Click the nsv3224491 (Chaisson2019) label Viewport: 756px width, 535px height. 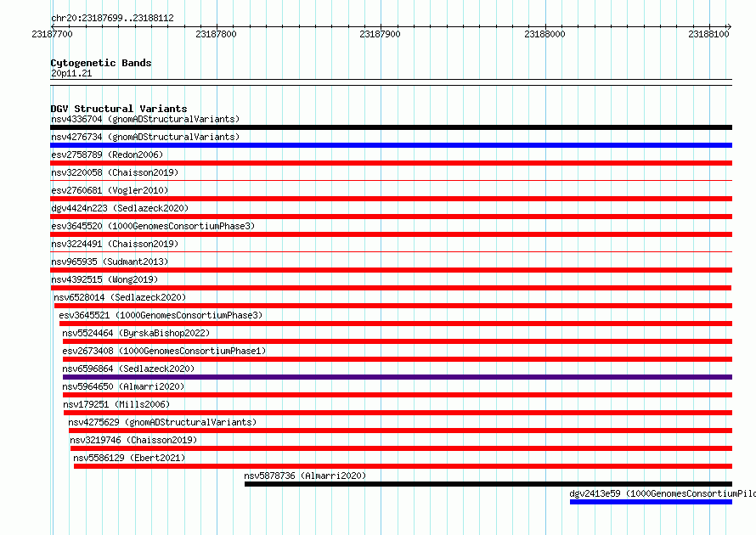point(115,244)
